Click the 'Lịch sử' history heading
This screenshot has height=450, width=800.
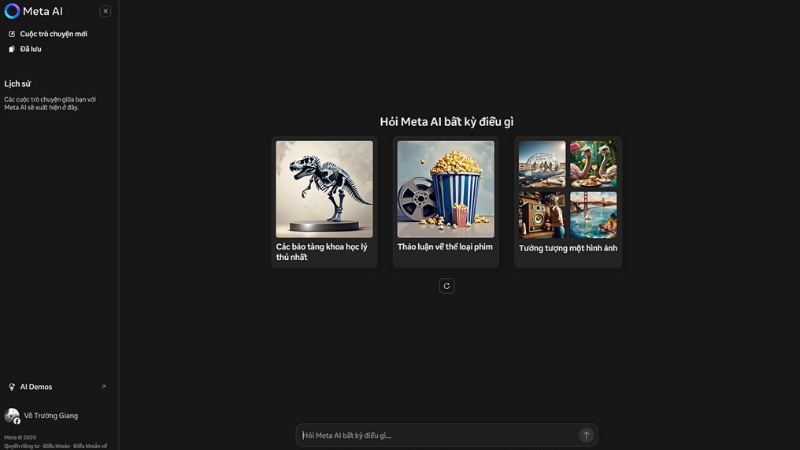tap(17, 84)
